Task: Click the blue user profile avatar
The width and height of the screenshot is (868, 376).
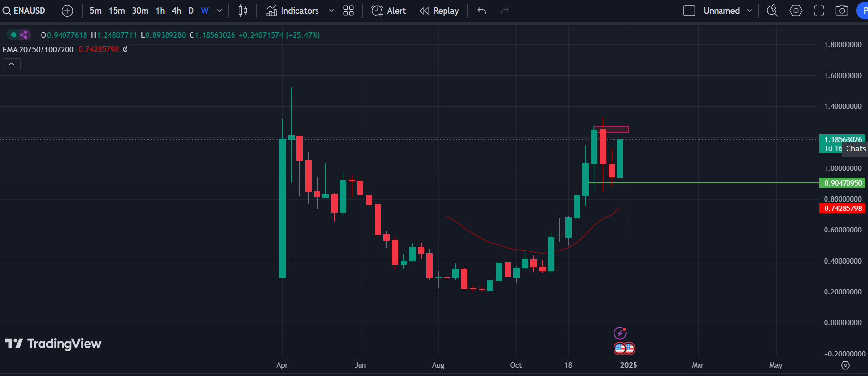Action: pyautogui.click(x=863, y=11)
